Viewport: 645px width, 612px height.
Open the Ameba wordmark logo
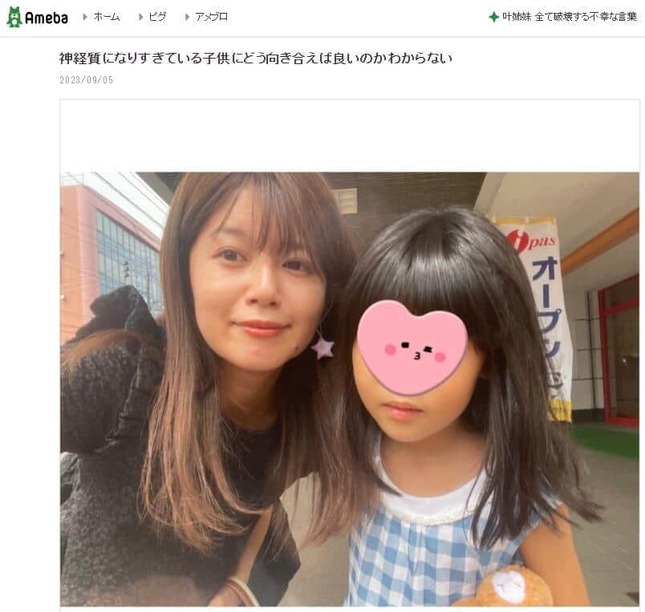[46, 18]
